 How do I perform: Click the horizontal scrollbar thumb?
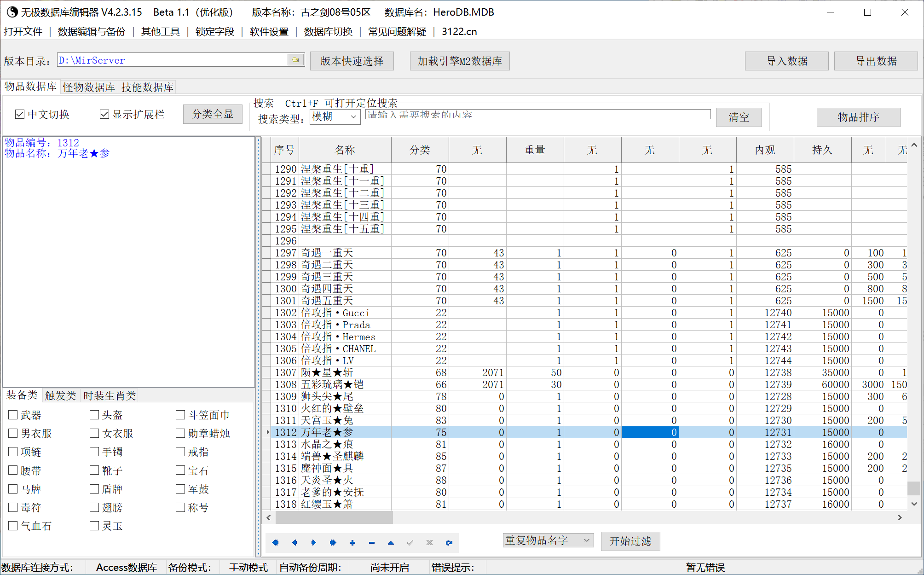point(334,517)
